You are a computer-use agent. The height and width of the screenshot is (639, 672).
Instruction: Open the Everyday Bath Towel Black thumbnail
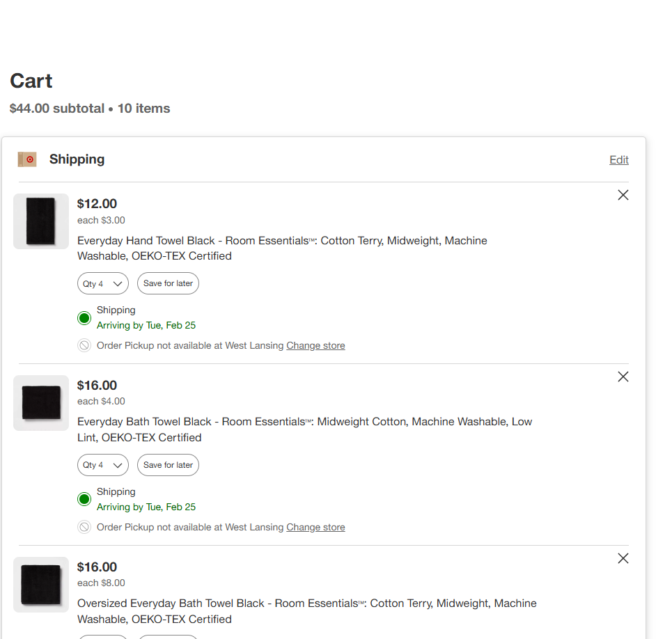click(x=41, y=403)
